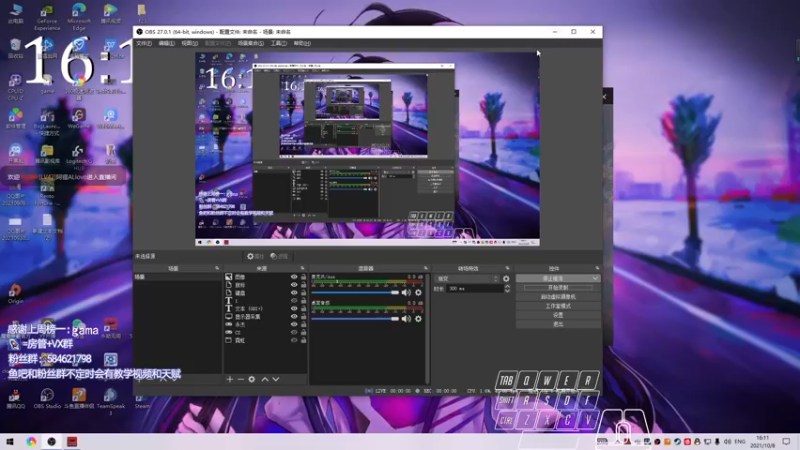Pop out the 控件 dock panel icon
The image size is (800, 450).
click(x=597, y=268)
